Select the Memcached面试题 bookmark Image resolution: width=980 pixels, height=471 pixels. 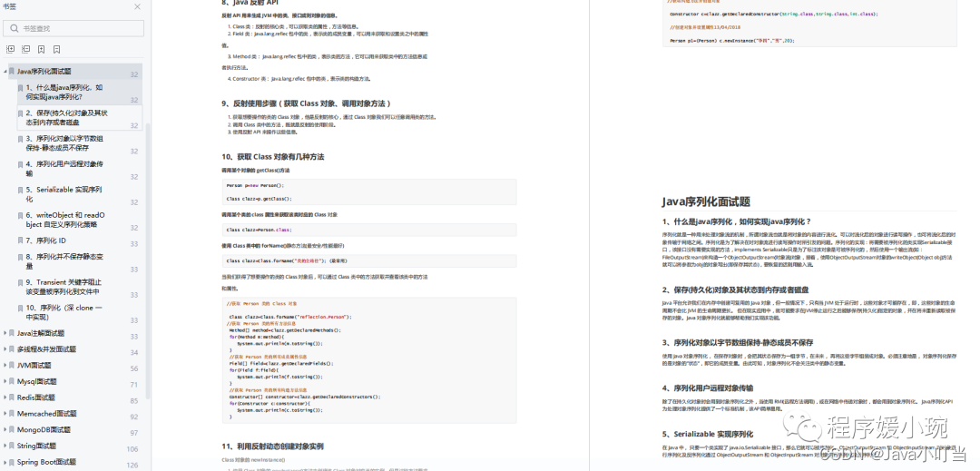[x=47, y=414]
